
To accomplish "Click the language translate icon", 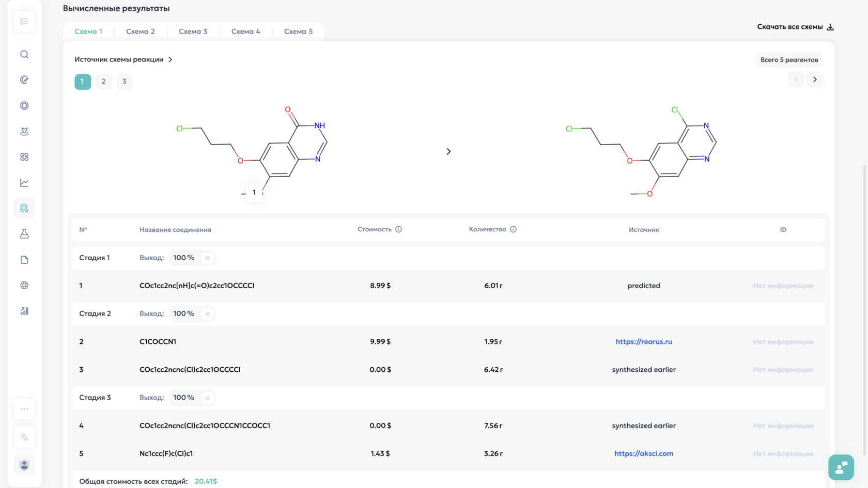I will pos(24,437).
